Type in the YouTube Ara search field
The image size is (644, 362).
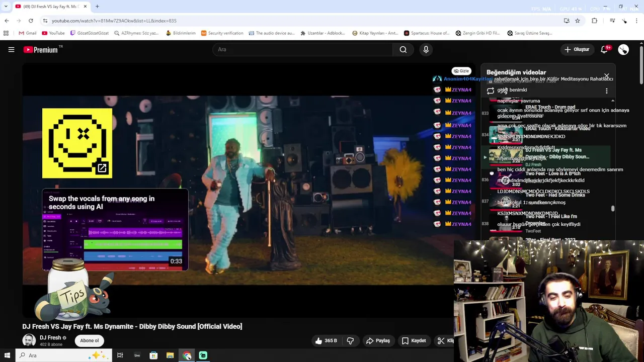pos(302,49)
